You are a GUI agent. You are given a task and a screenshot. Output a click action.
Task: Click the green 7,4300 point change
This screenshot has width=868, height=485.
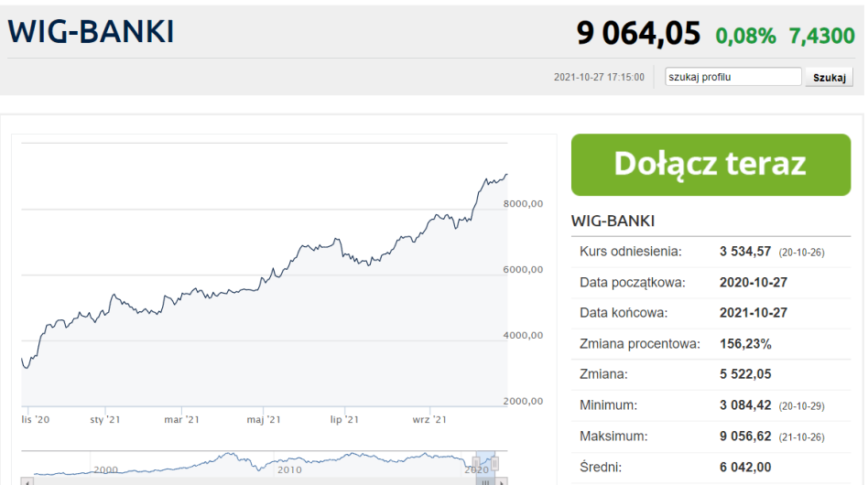[821, 36]
